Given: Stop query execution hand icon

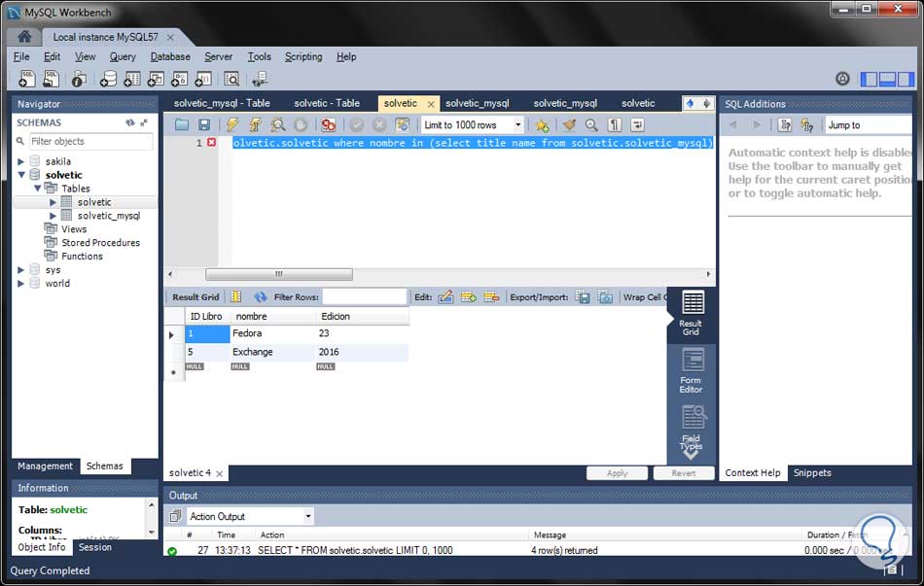Looking at the screenshot, I should (301, 124).
